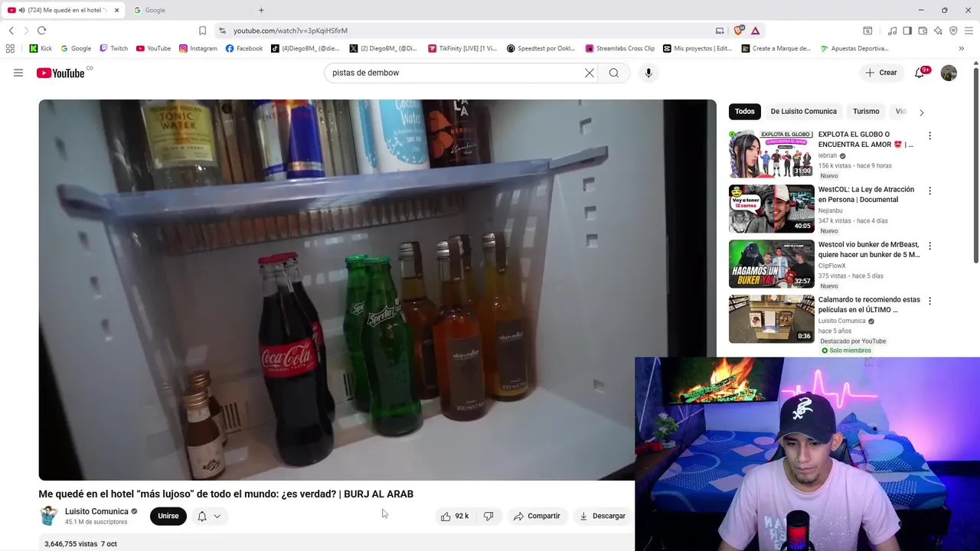Image resolution: width=980 pixels, height=551 pixels.
Task: Open a new browser tab
Action: coord(261,10)
